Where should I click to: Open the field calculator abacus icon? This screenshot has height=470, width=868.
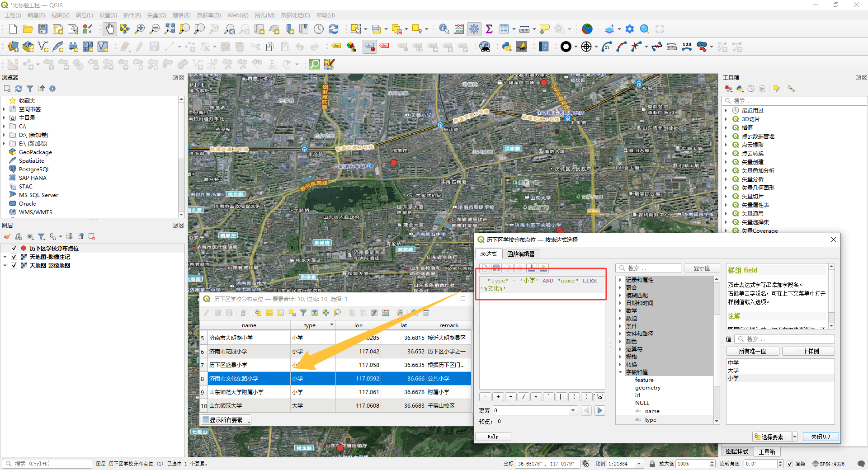point(459,29)
